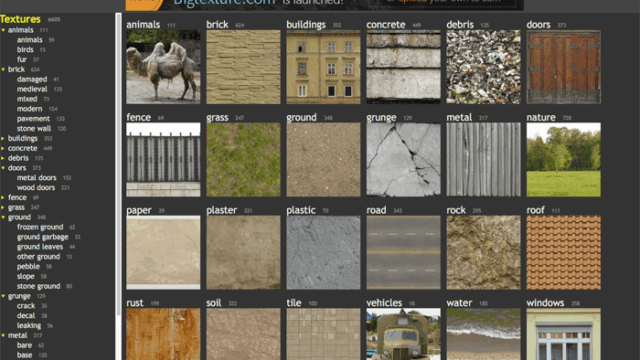This screenshot has height=360, width=640.
Task: Select medieval brick subcategory
Action: 32,89
